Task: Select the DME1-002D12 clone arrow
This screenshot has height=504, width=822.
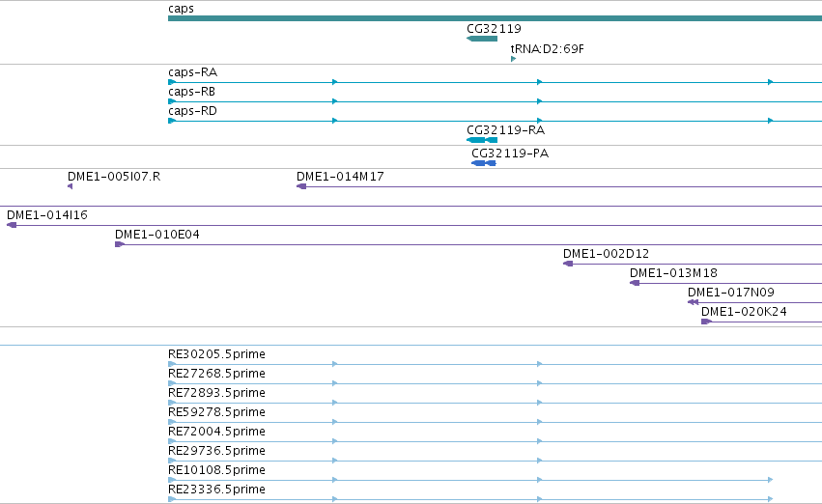Action: 568,264
